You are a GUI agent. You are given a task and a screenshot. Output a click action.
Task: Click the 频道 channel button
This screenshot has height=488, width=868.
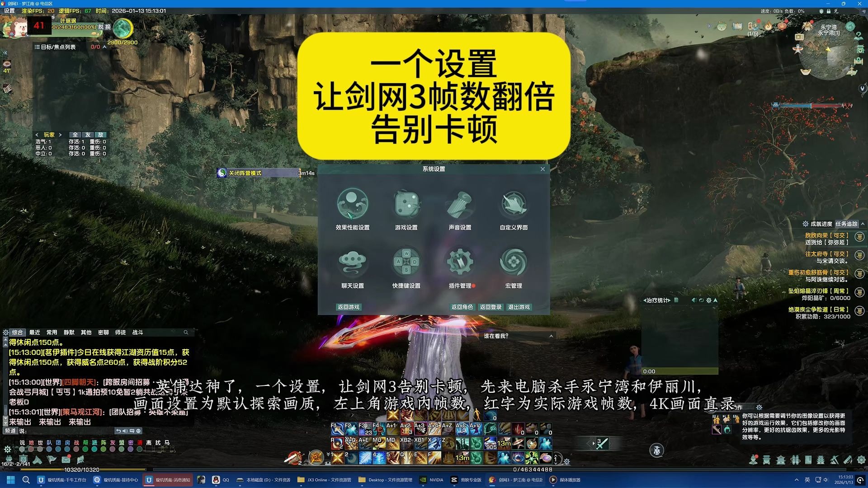(10, 431)
